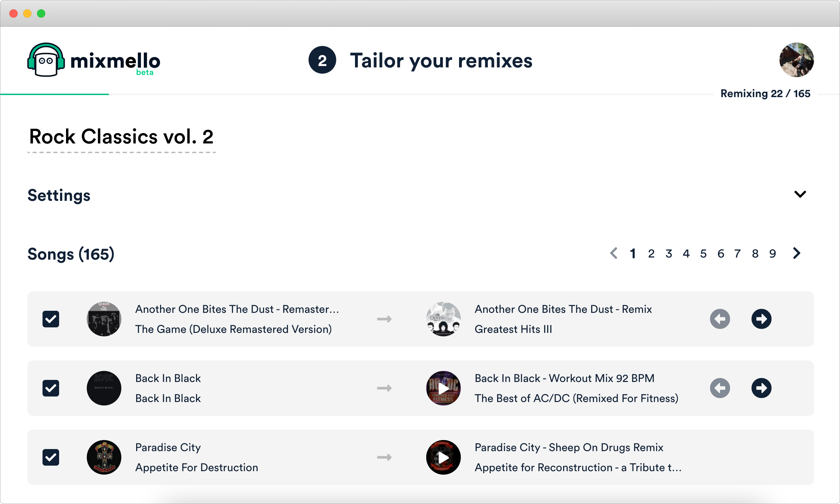Go to next songs page arrow
Image resolution: width=840 pixels, height=504 pixels.
pos(796,253)
